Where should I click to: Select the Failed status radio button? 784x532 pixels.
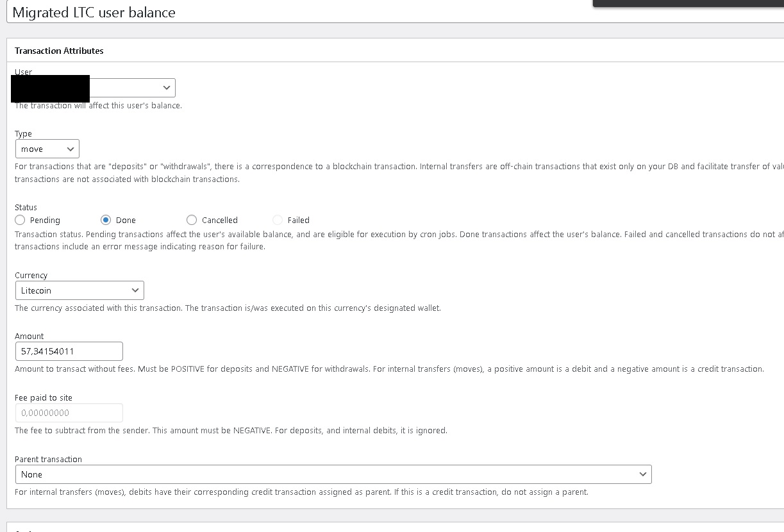[x=278, y=220]
